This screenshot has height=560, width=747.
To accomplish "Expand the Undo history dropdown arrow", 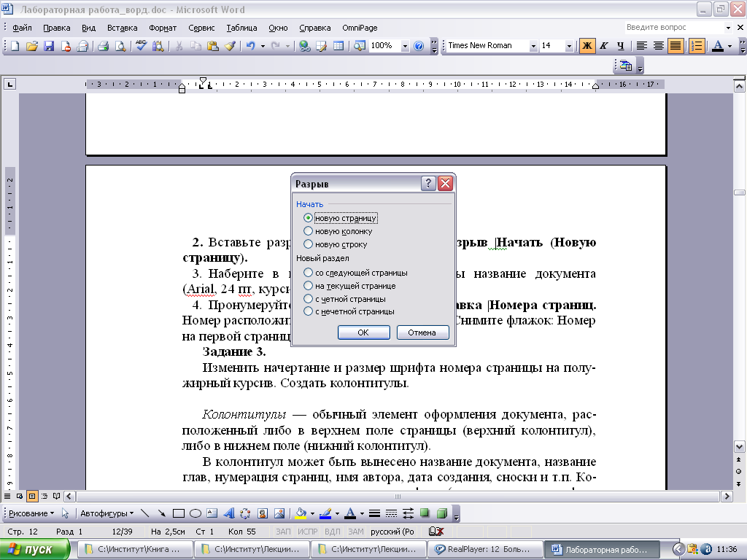I will [x=263, y=46].
